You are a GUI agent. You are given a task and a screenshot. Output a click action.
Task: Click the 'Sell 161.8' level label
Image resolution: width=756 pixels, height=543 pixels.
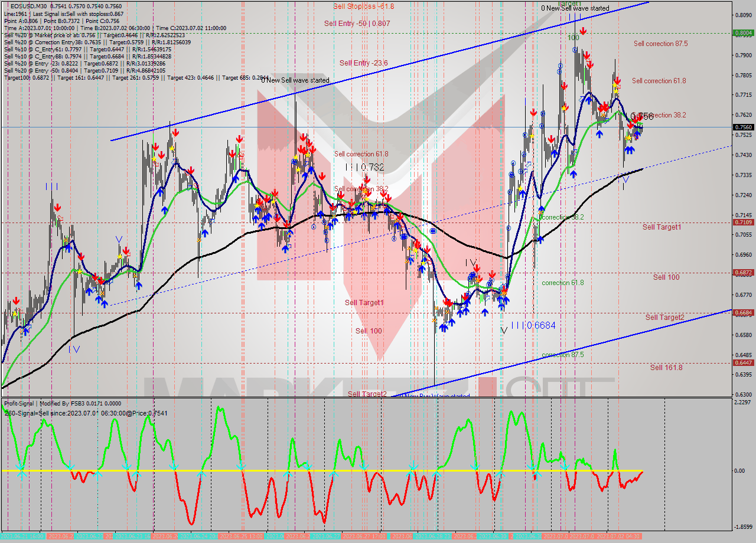666,367
